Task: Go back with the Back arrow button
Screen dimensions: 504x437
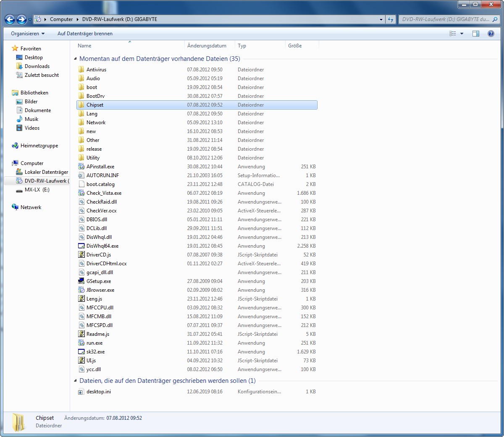Action: [10, 19]
